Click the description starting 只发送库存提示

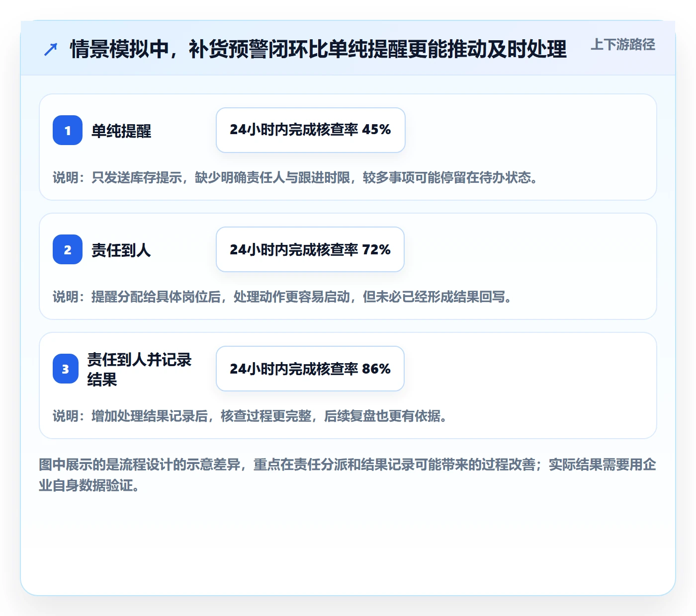coord(296,177)
